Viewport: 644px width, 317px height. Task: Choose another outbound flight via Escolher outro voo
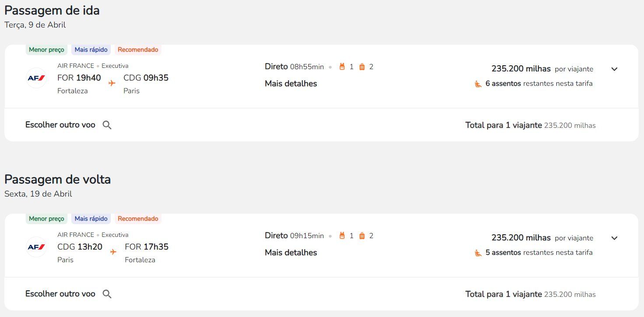(60, 125)
